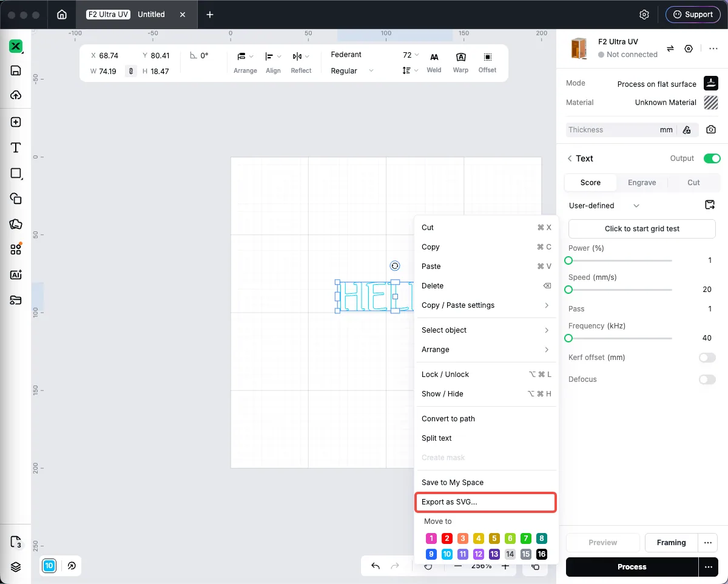Click the canvas pages icon showing 3
The height and width of the screenshot is (584, 728).
pos(16,542)
